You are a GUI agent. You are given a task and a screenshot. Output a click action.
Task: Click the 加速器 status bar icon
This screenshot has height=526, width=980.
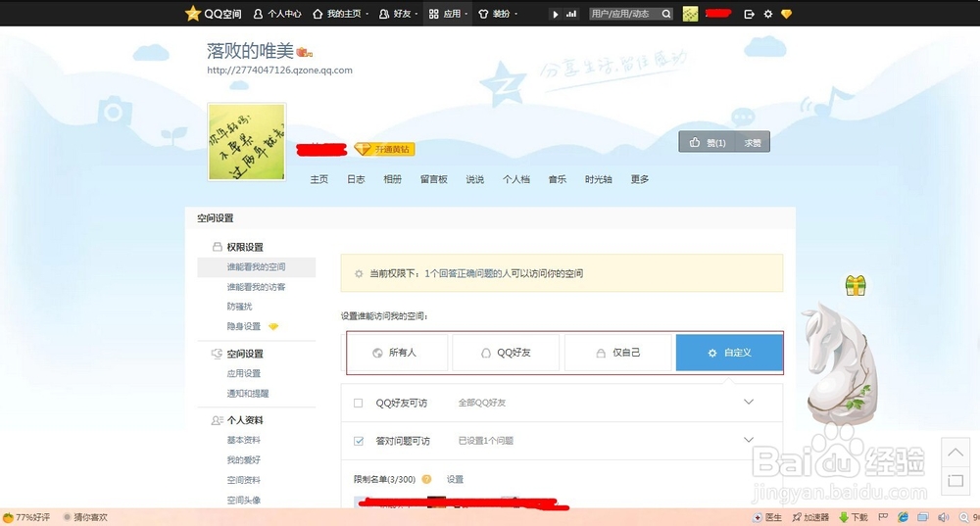pyautogui.click(x=810, y=517)
